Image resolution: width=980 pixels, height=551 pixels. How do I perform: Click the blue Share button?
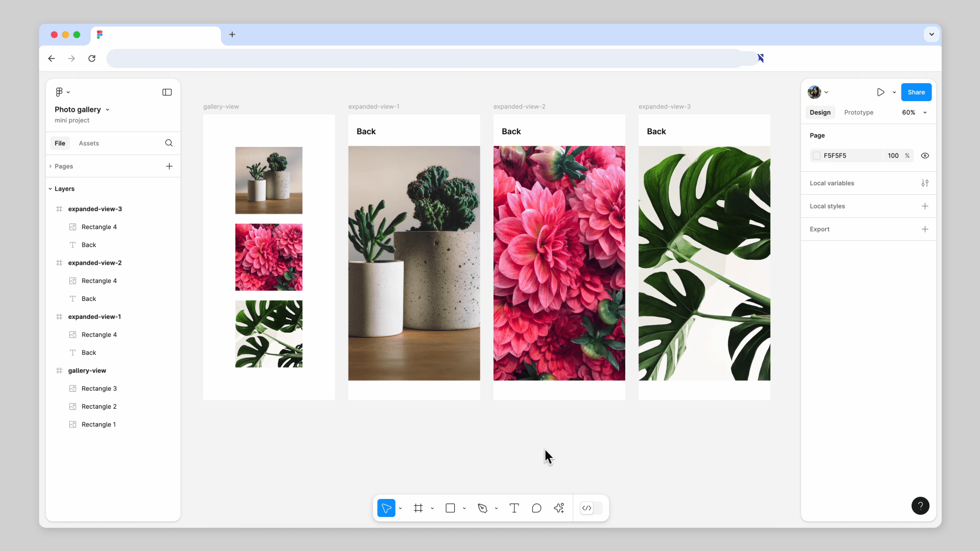pos(916,92)
